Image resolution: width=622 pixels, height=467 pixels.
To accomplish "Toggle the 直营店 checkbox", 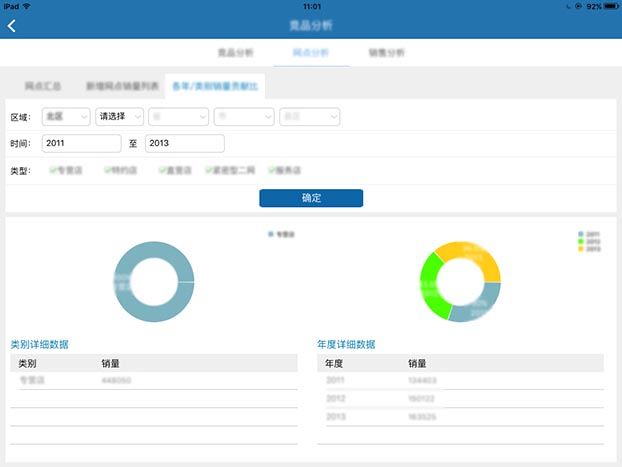I will click(x=161, y=171).
